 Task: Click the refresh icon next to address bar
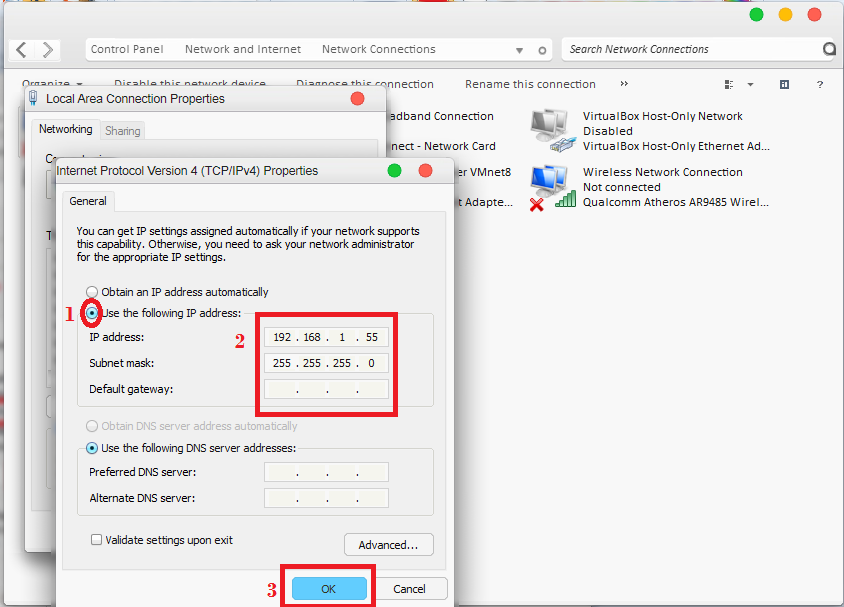pos(544,49)
